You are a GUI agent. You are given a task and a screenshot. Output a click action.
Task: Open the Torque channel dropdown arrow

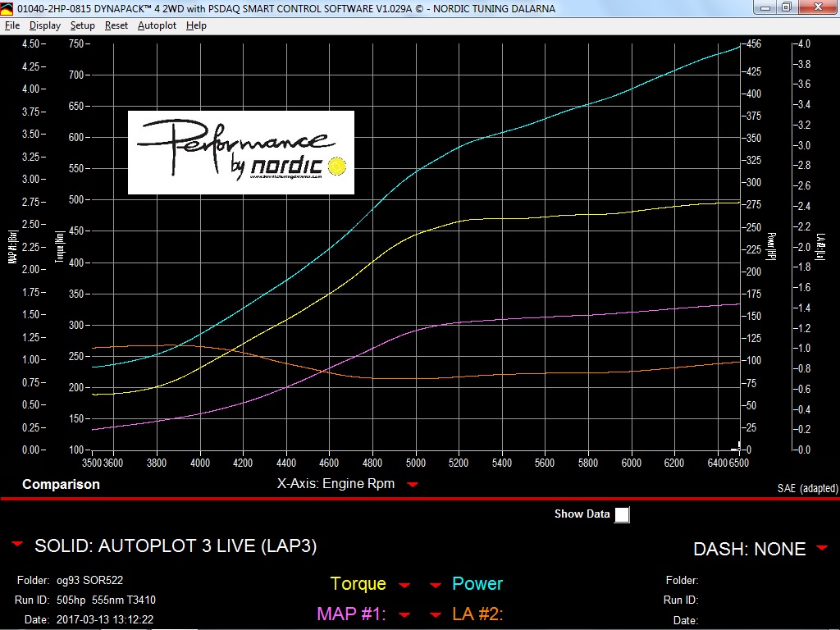click(x=404, y=585)
